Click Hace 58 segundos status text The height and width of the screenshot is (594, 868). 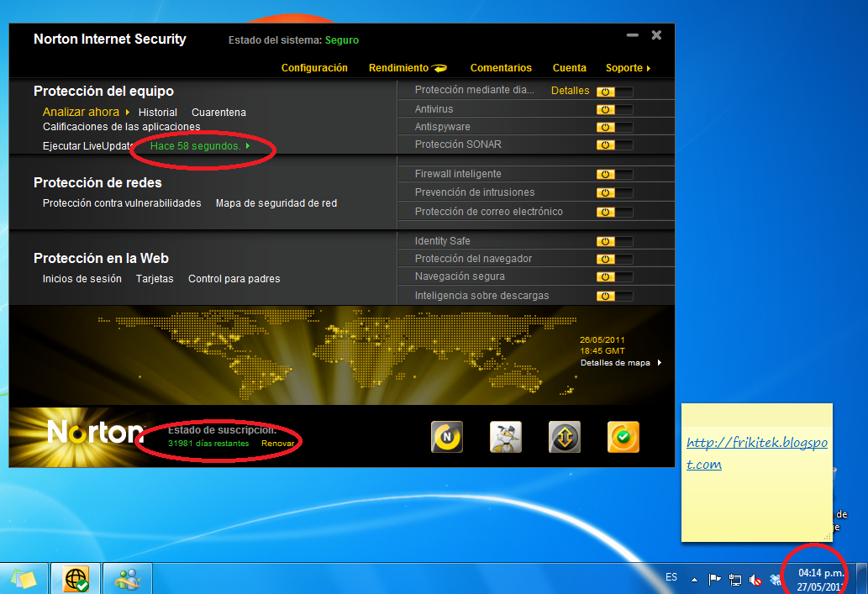[195, 146]
